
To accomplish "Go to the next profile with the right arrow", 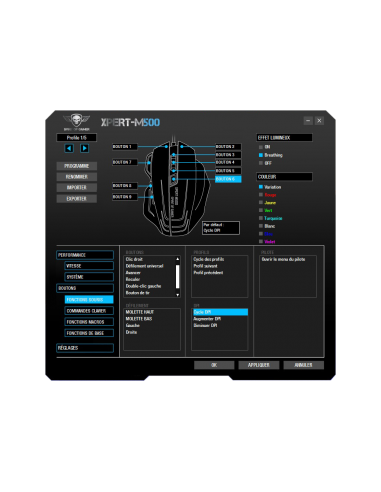I will click(x=85, y=148).
